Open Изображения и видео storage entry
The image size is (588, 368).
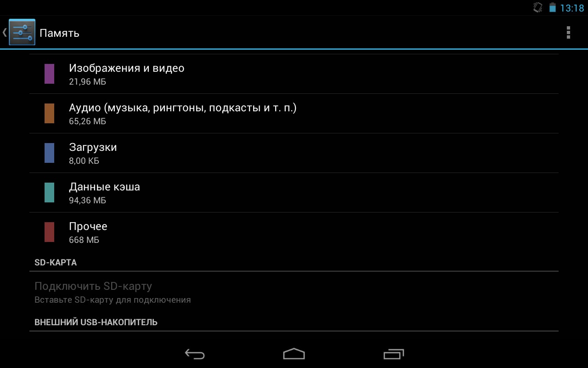tap(294, 74)
